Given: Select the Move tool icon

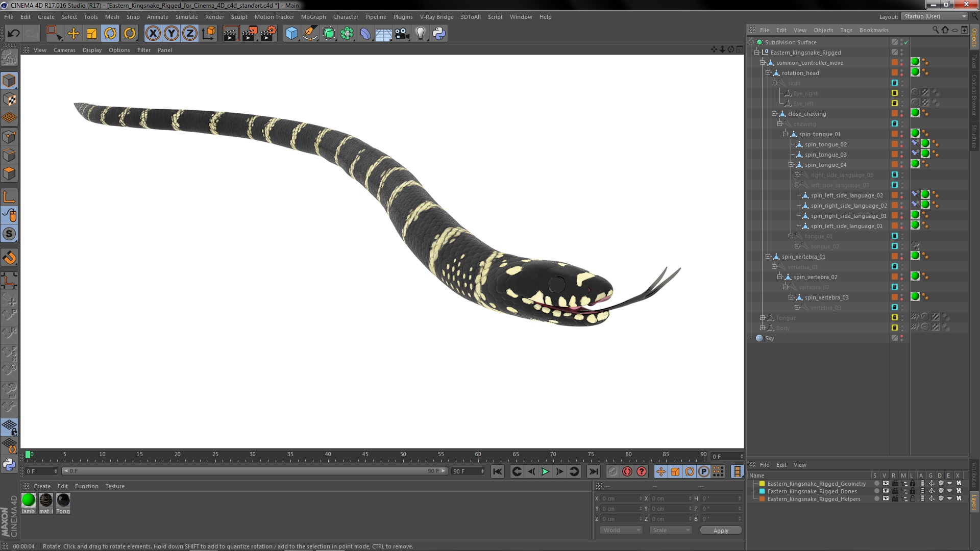Looking at the screenshot, I should tap(73, 34).
